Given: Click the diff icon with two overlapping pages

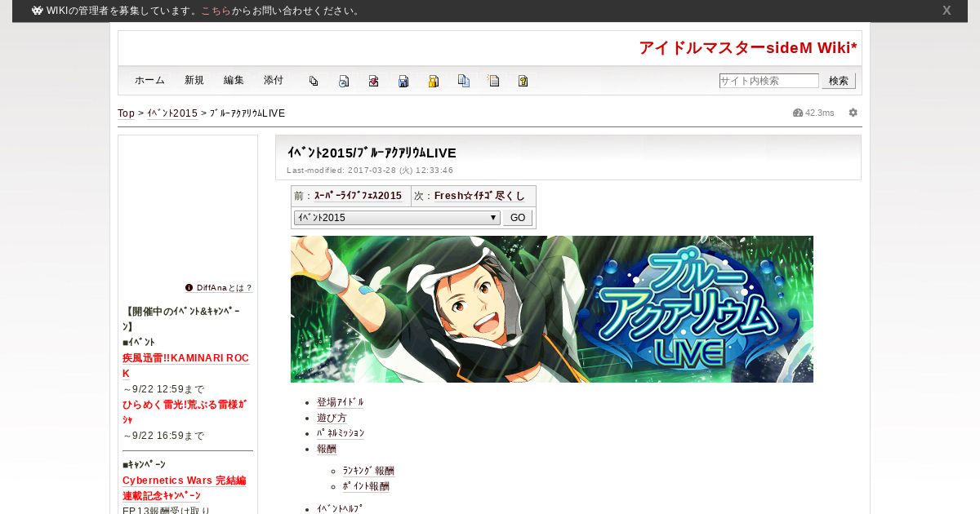Looking at the screenshot, I should (314, 81).
